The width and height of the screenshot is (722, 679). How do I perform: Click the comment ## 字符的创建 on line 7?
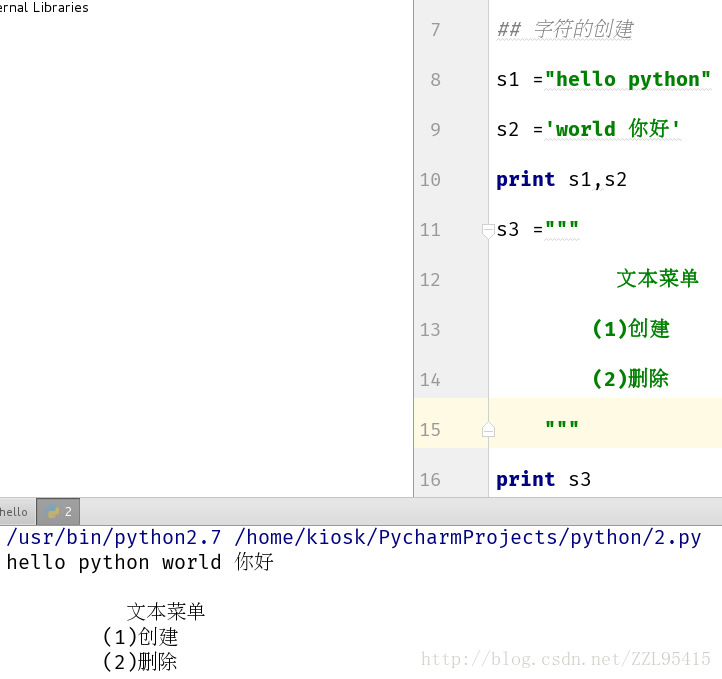click(x=565, y=29)
